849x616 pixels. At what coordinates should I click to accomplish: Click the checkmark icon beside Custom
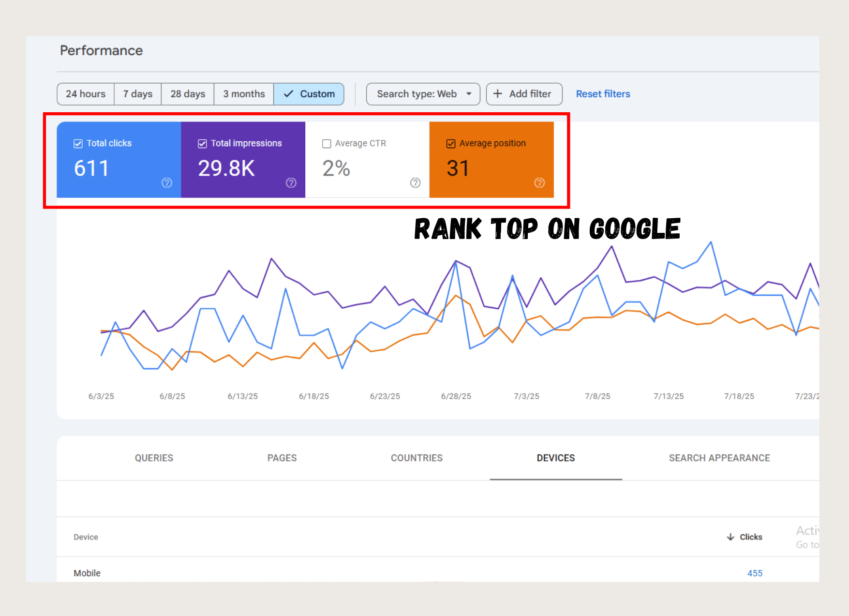coord(289,94)
